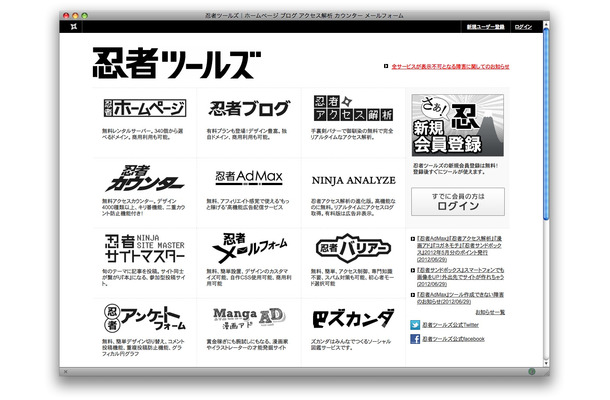Open the NINJA ANALYZE service logo
This screenshot has width=610, height=400.
(x=353, y=181)
